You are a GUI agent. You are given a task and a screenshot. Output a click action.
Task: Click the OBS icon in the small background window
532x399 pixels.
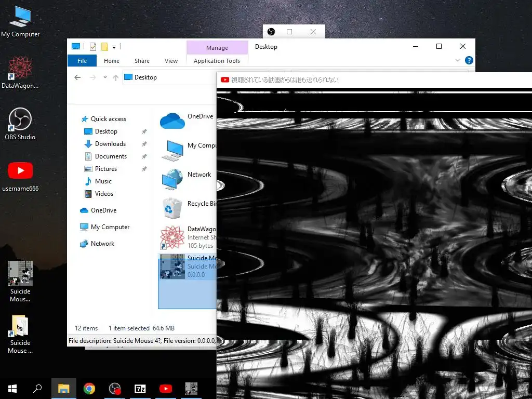pos(271,32)
